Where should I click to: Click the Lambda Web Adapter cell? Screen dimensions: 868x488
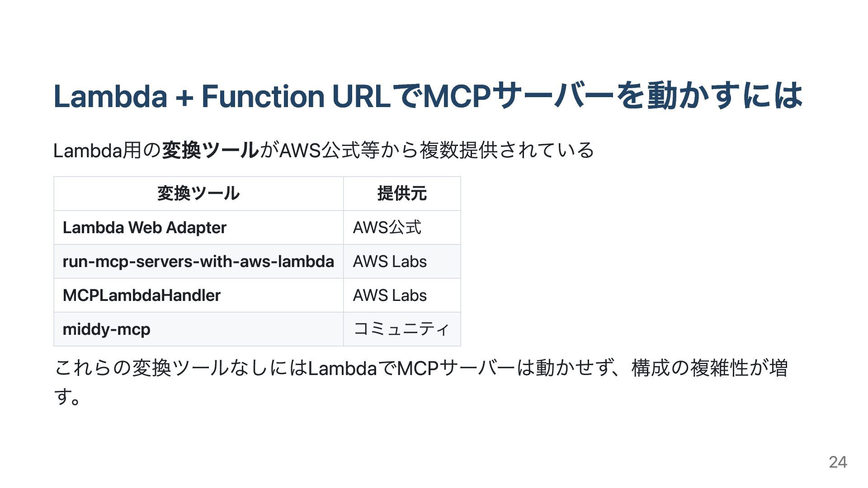point(144,227)
